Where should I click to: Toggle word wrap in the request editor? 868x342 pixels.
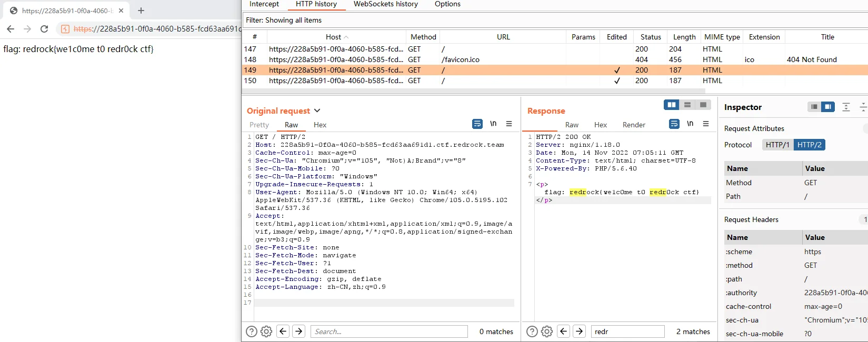tap(477, 124)
